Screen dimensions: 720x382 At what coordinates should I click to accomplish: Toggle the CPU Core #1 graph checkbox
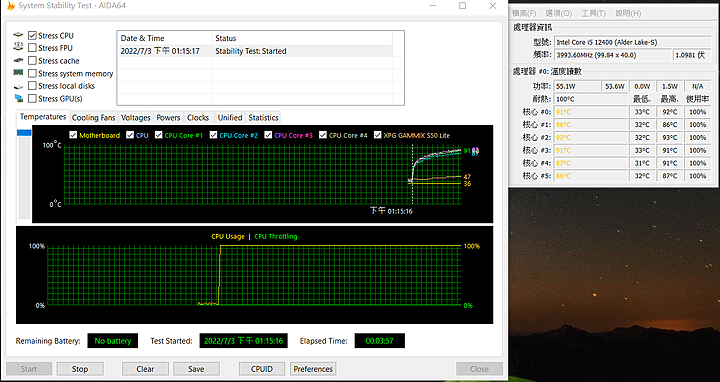click(x=158, y=135)
